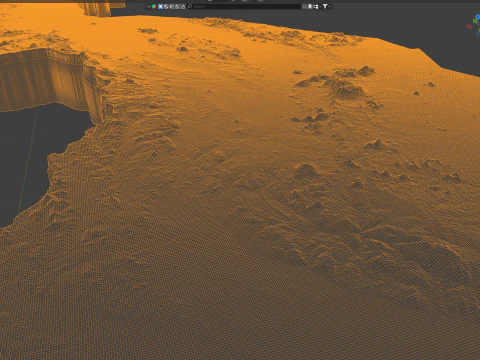Viewport: 480px width, 360px height.
Task: Focus the header search field
Action: click(x=246, y=6)
